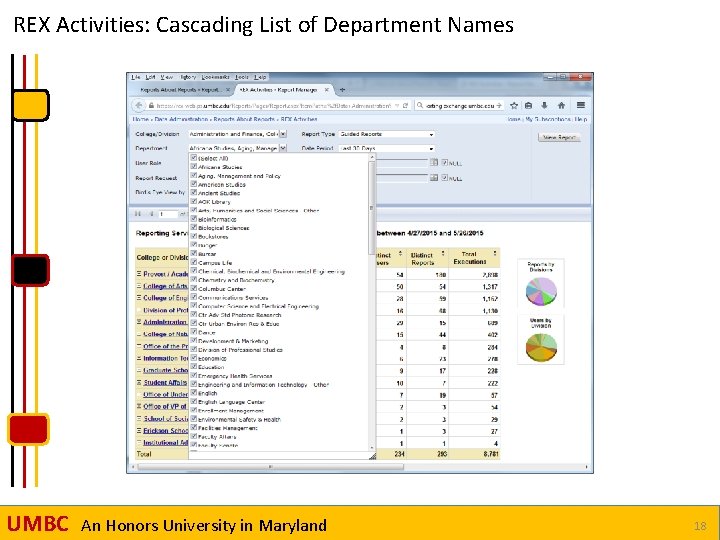This screenshot has height=540, width=720.
Task: Click the reload icon in address bar
Action: pyautogui.click(x=405, y=106)
